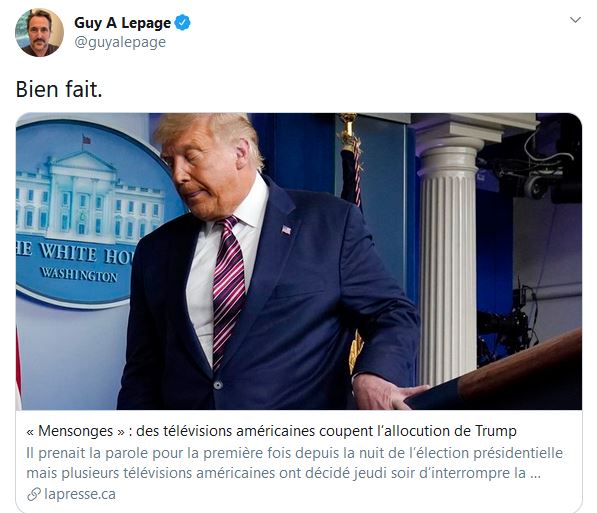The width and height of the screenshot is (597, 513).
Task: Click the striped pink tie in the photo
Action: tap(228, 289)
